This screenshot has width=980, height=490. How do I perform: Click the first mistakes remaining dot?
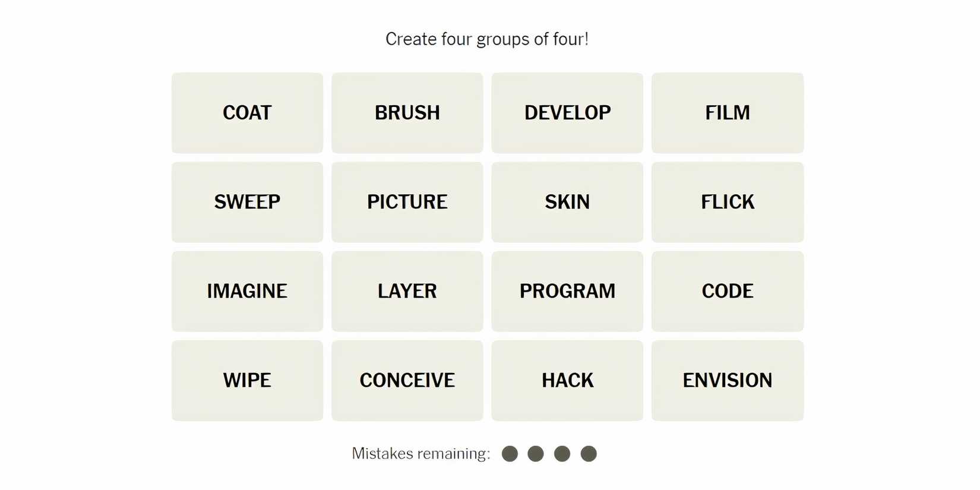pos(510,454)
